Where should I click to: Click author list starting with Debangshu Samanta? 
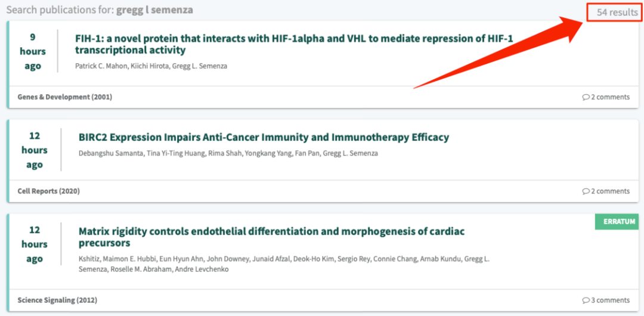pyautogui.click(x=228, y=154)
